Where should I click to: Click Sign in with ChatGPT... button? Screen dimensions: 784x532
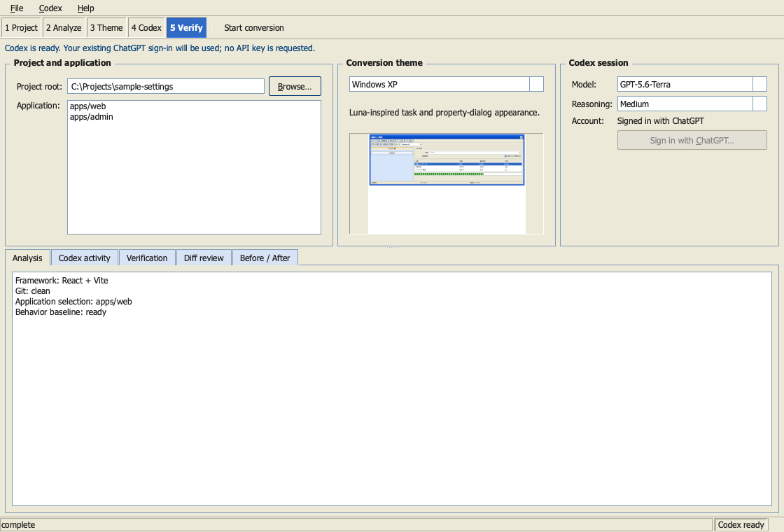692,140
